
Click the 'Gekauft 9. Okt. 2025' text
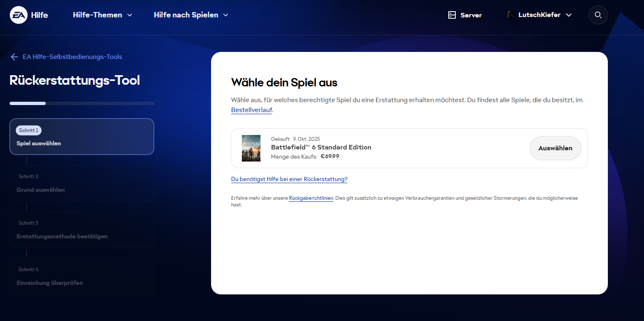[x=295, y=139]
